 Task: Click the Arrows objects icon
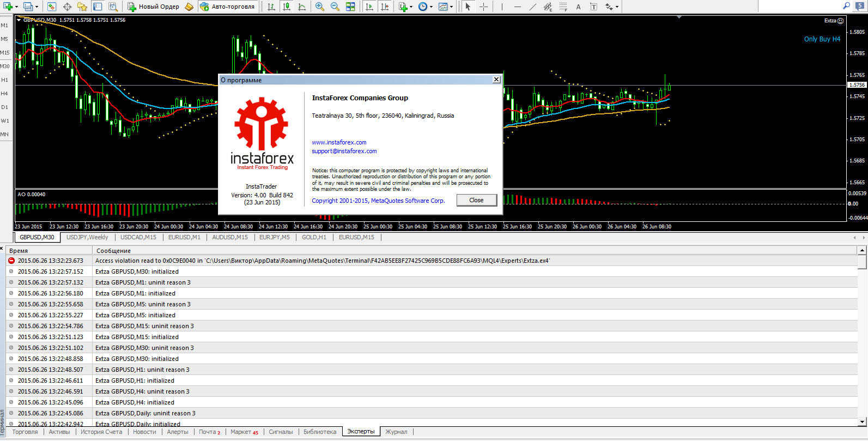coord(609,7)
